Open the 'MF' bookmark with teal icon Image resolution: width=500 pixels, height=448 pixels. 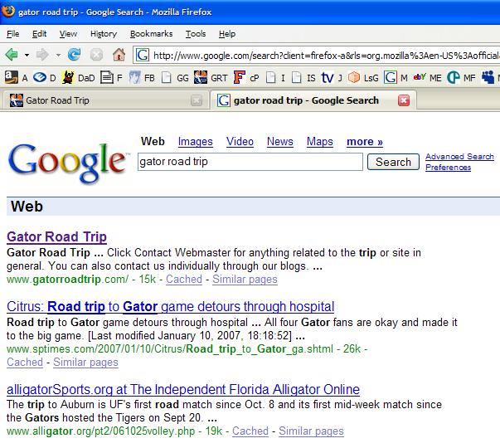tap(461, 77)
